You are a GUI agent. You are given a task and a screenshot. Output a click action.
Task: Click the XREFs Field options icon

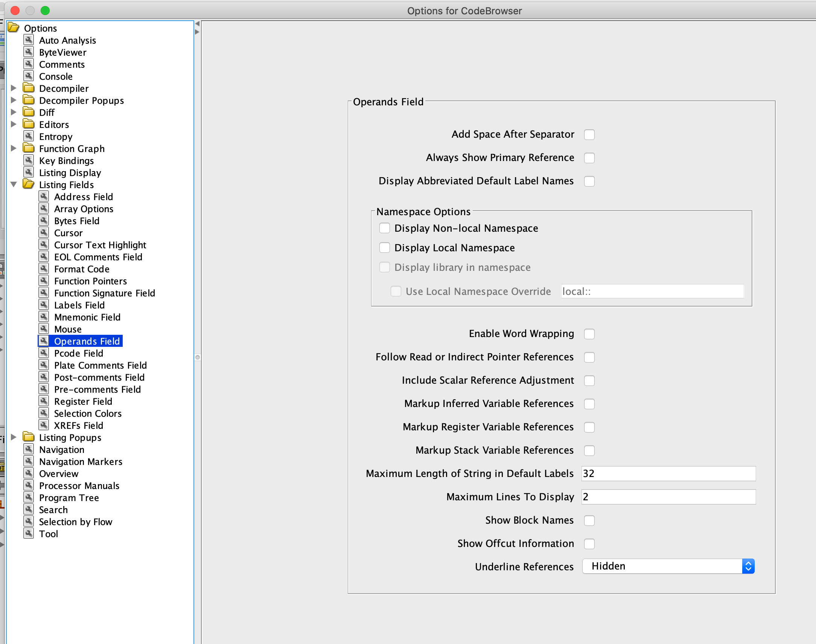click(x=44, y=425)
